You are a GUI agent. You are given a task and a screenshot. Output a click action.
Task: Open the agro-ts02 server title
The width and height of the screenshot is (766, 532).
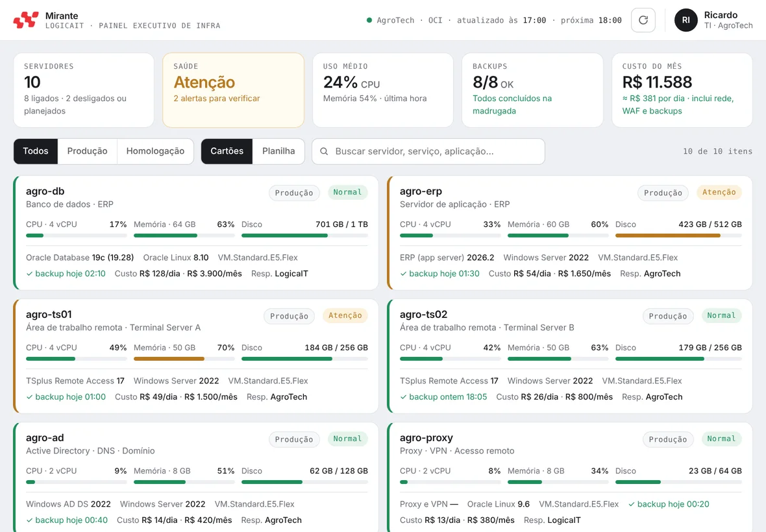pos(423,314)
